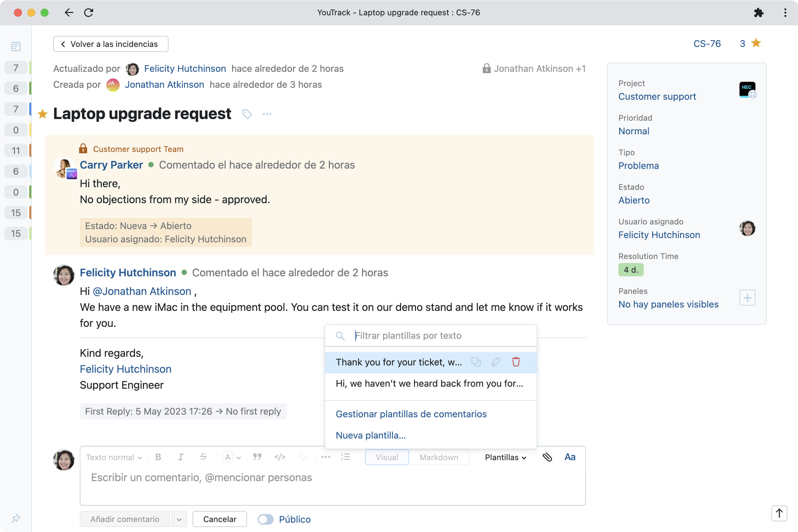Screen dimensions: 798x532
Task: Select the 'Hi, we haven't we heard back' template
Action: click(x=431, y=383)
